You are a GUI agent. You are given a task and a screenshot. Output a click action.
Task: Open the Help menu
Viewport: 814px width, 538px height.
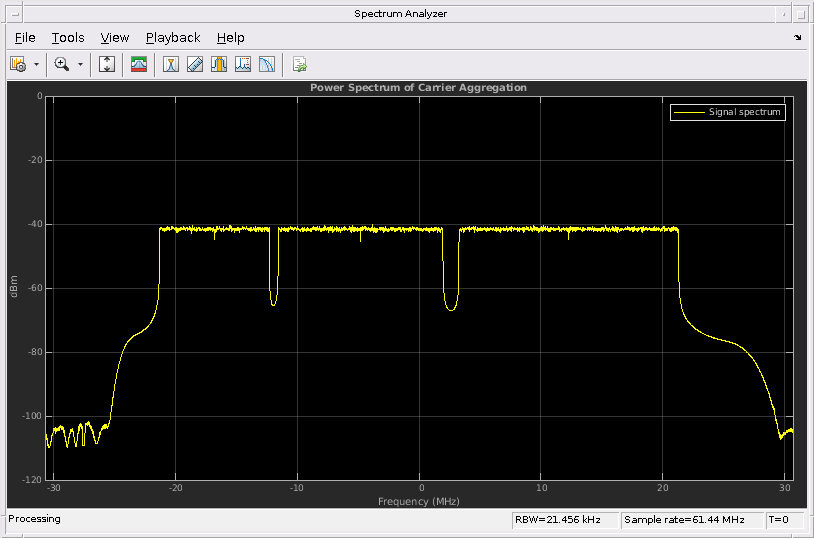pos(230,38)
